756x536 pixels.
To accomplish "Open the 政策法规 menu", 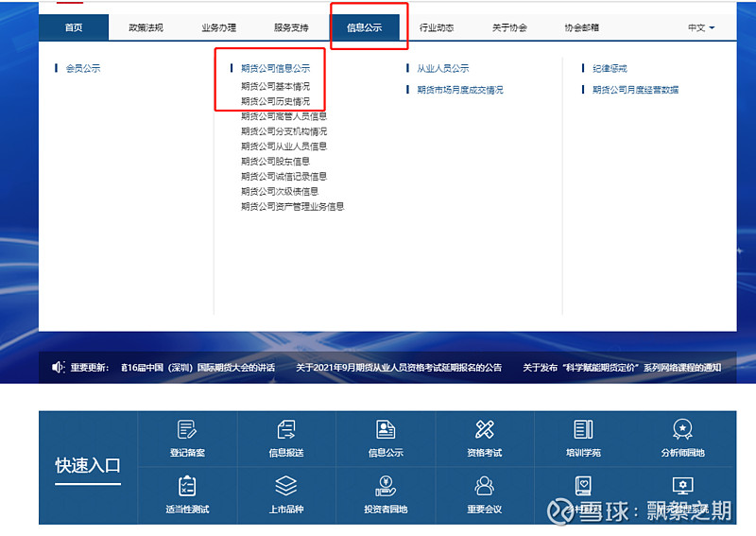I will [x=146, y=27].
